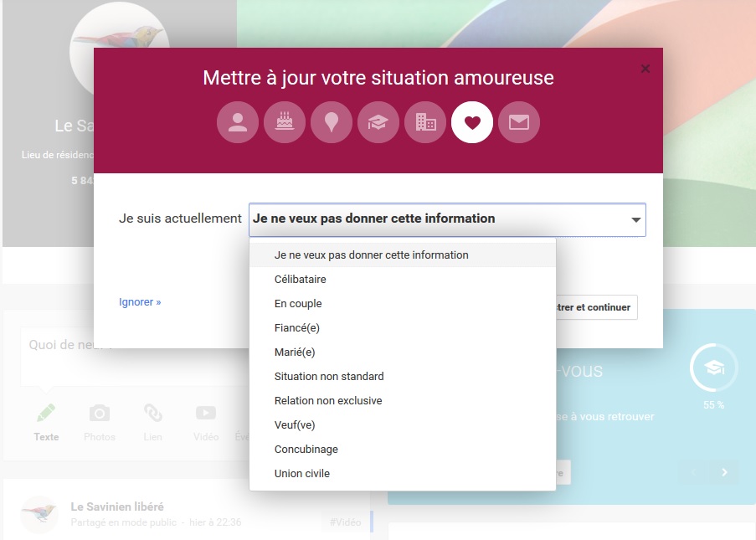The image size is (756, 540).
Task: Select the location pin icon
Action: pyautogui.click(x=331, y=122)
